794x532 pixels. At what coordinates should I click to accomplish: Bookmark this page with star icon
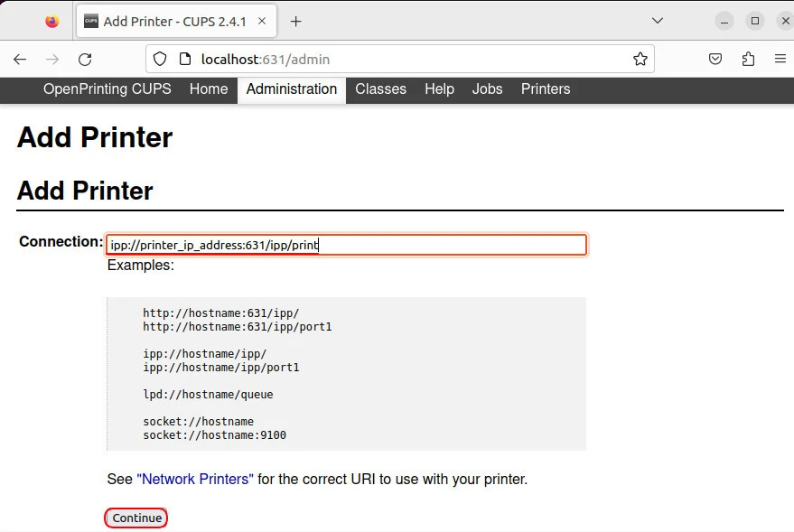(640, 60)
